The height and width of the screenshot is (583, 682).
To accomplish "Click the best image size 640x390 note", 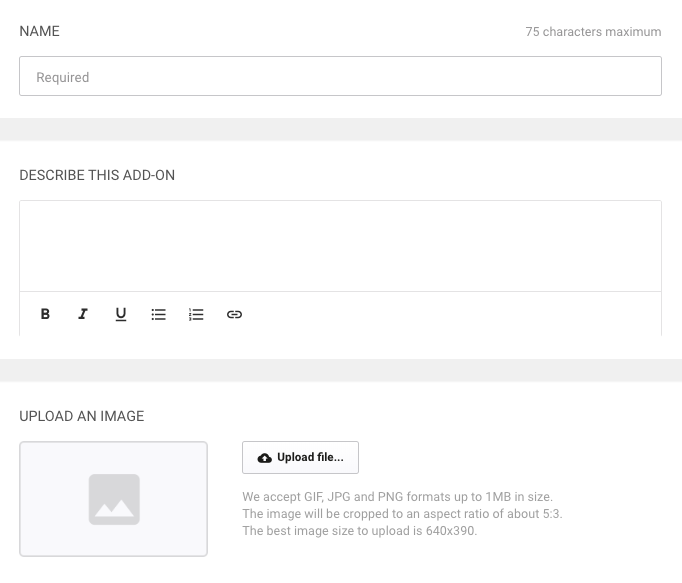I will coord(359,531).
